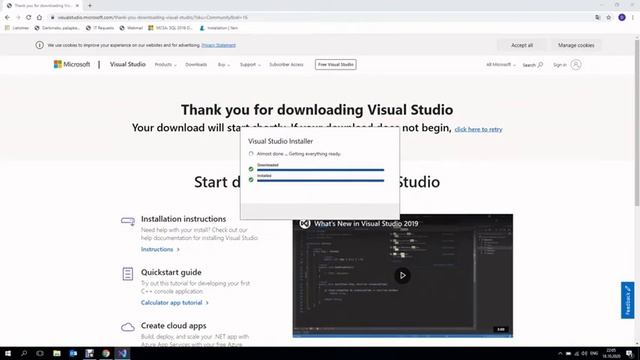The image size is (640, 360).
Task: Open the Webmail bookmark
Action: (x=131, y=28)
